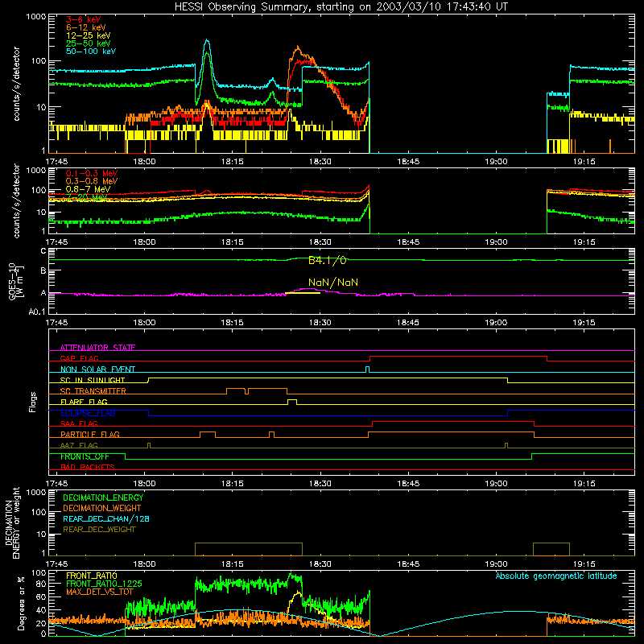Screen dimensions: 644x644
Task: Select the SC_IN_SUNLIGHT flag label
Action: [93, 380]
